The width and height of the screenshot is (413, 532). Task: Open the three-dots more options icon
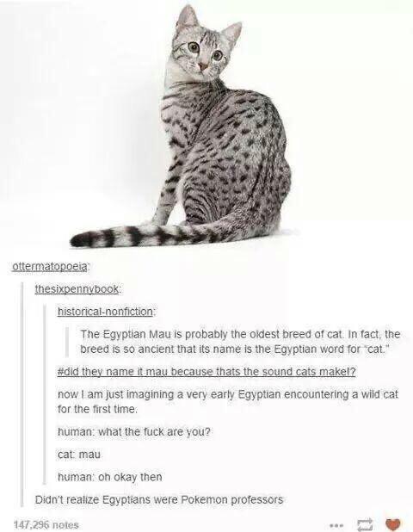point(337,525)
